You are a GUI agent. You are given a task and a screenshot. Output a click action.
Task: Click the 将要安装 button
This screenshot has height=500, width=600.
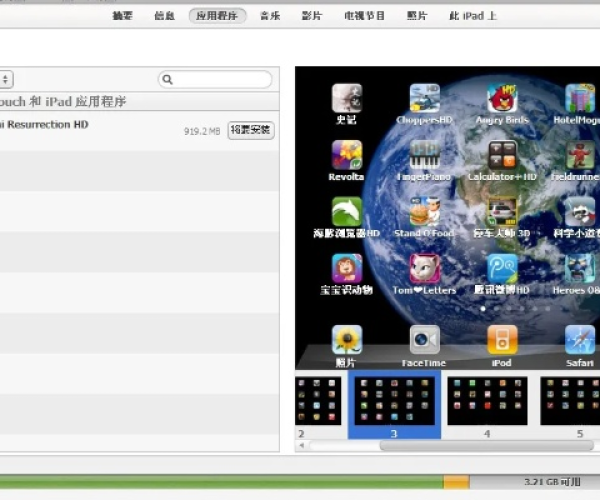pyautogui.click(x=251, y=130)
